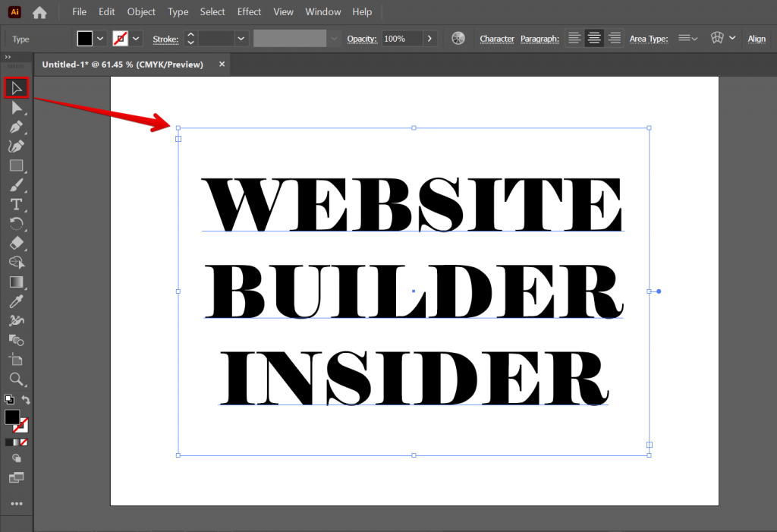This screenshot has width=777, height=532.
Task: Open the Align panel link
Action: point(757,39)
